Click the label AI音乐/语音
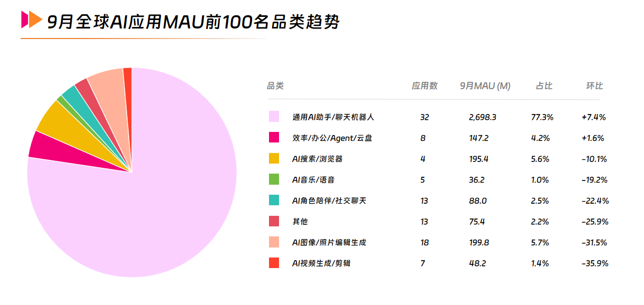 [313, 179]
